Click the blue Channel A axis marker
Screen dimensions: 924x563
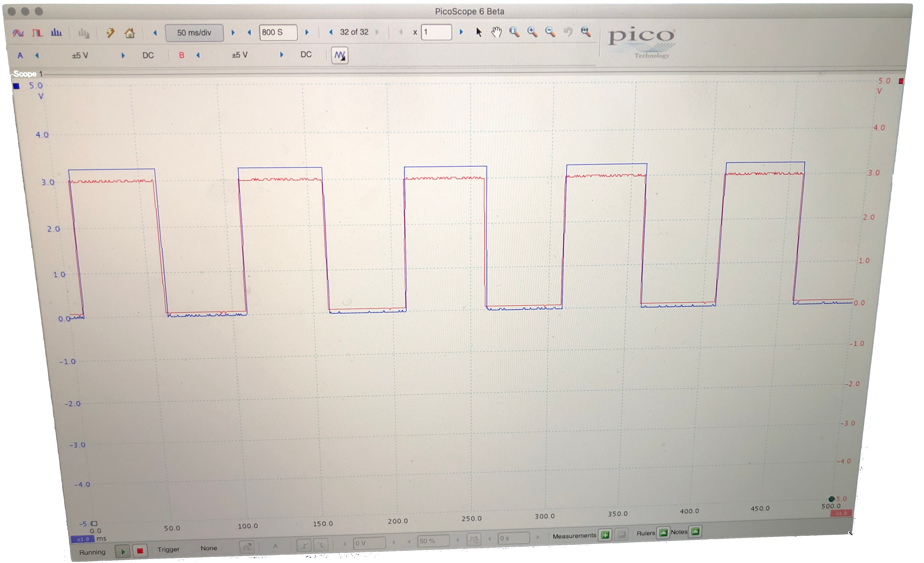click(16, 86)
